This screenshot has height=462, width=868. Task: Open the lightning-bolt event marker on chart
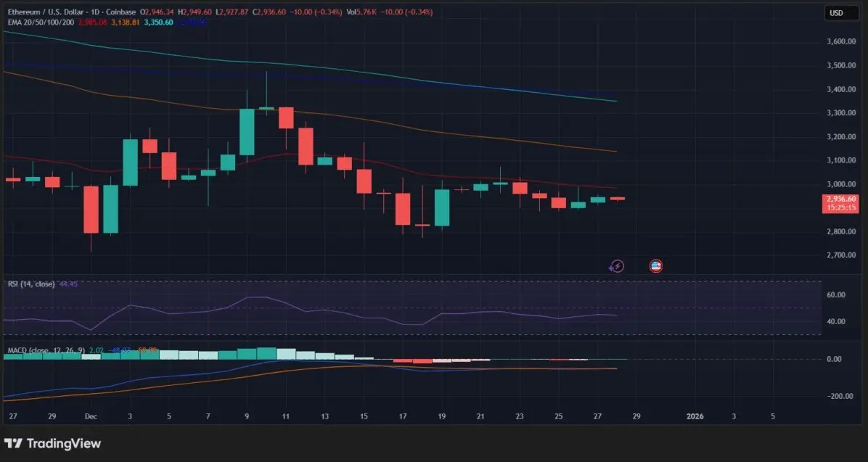[616, 266]
